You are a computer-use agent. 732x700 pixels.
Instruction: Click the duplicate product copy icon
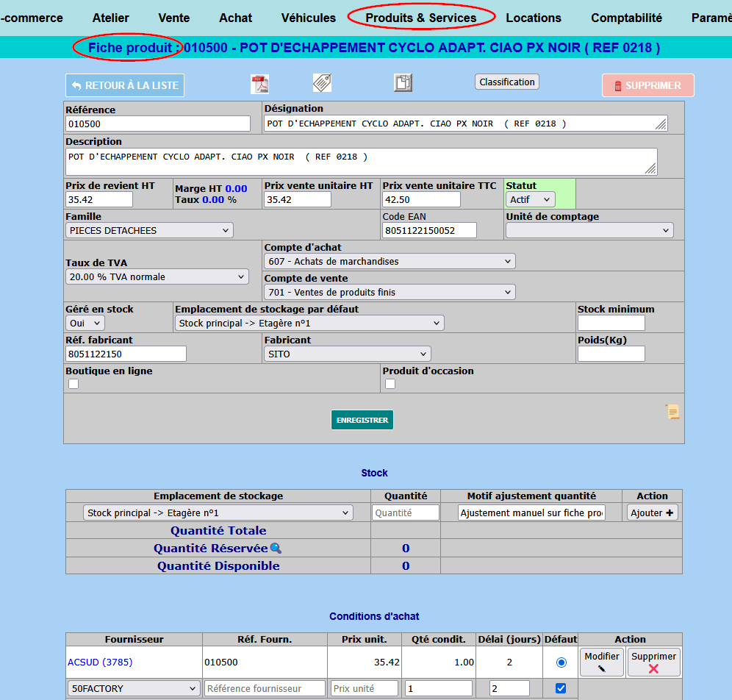click(x=403, y=82)
